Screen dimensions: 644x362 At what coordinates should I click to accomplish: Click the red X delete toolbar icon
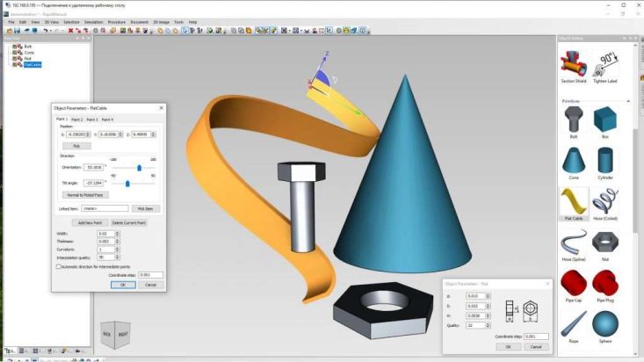(x=70, y=31)
